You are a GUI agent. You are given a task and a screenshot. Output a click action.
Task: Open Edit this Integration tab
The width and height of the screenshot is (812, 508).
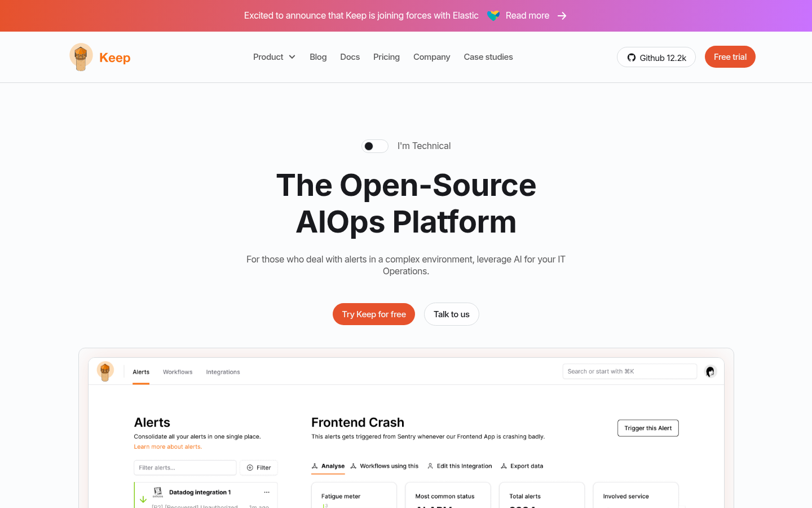460,466
